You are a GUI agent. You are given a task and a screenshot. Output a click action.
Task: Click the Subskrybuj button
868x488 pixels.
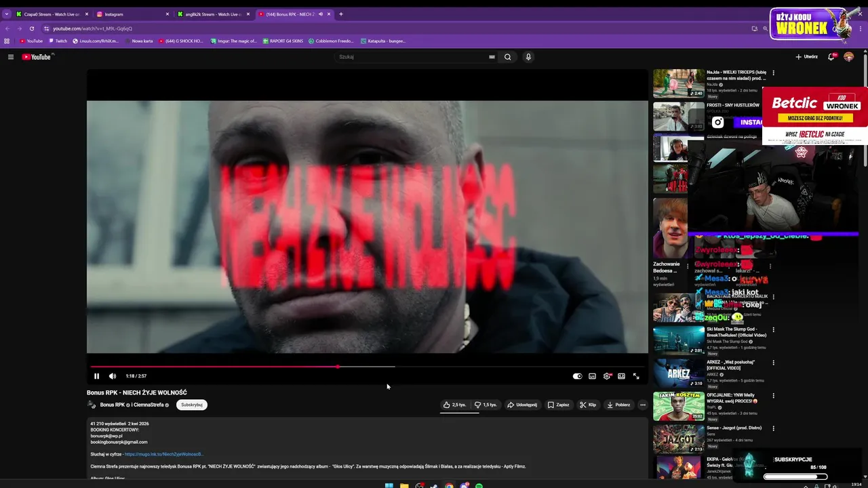(x=192, y=405)
